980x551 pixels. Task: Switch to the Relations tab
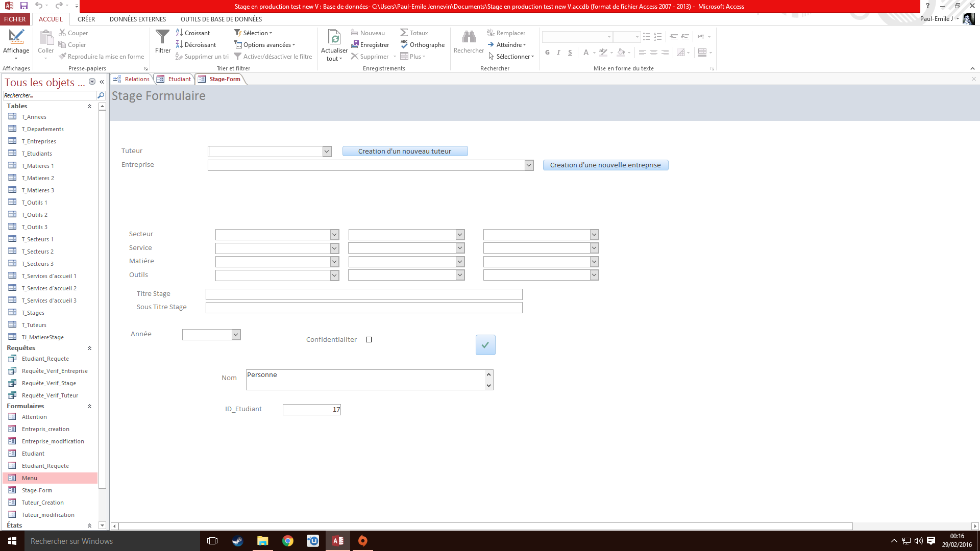click(x=136, y=79)
